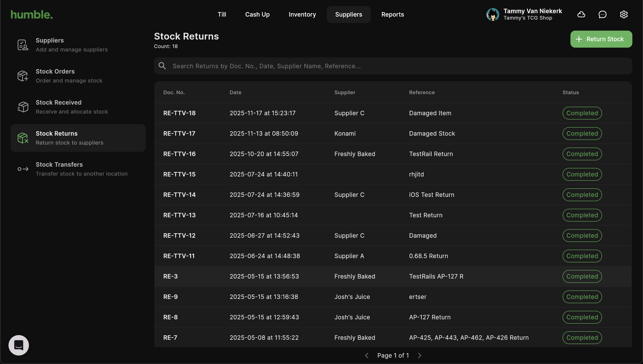Open the Till tab
Viewport: 643px width, 364px height.
click(x=222, y=14)
